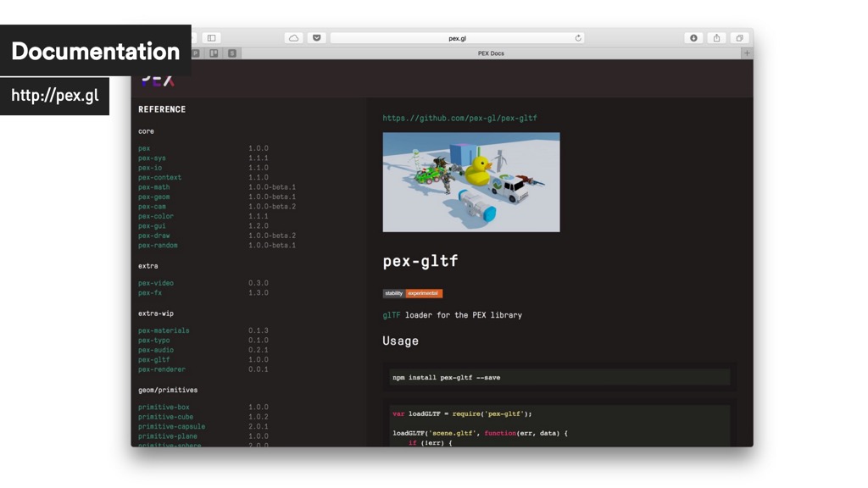The height and width of the screenshot is (488, 868).
Task: Open pex-gui reference link
Action: click(x=152, y=225)
